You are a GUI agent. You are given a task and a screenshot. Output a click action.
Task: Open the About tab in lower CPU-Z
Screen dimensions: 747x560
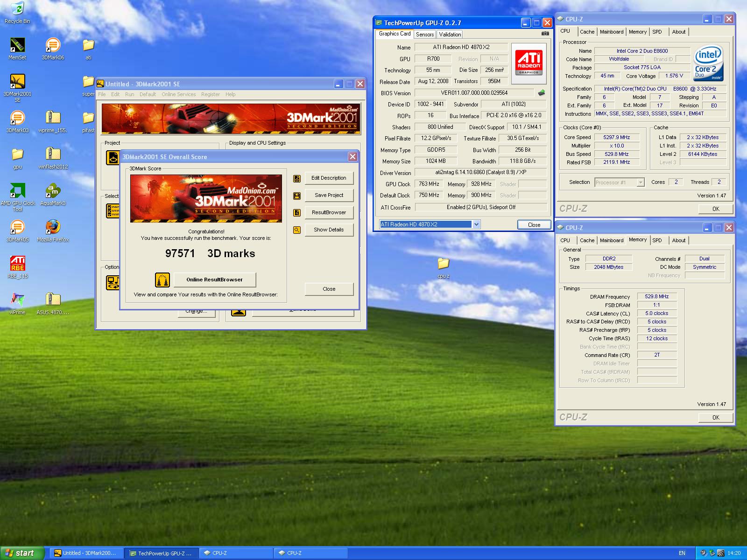pyautogui.click(x=679, y=240)
